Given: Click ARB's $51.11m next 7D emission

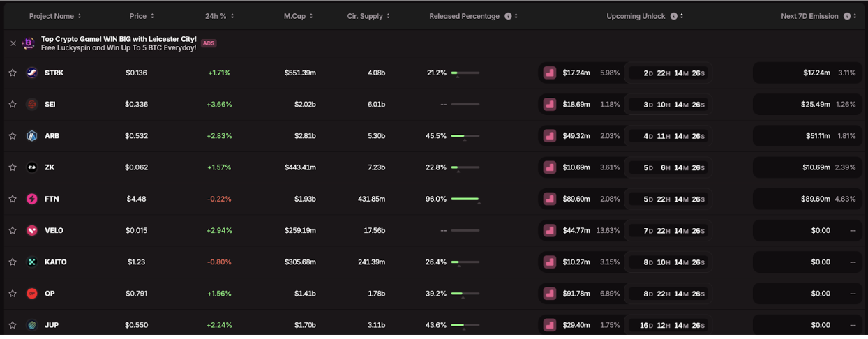Looking at the screenshot, I should pyautogui.click(x=818, y=136).
